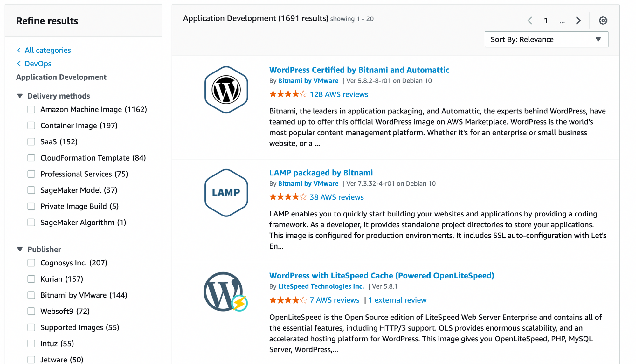Go to previous results page arrow
Image resolution: width=636 pixels, height=364 pixels.
[530, 21]
